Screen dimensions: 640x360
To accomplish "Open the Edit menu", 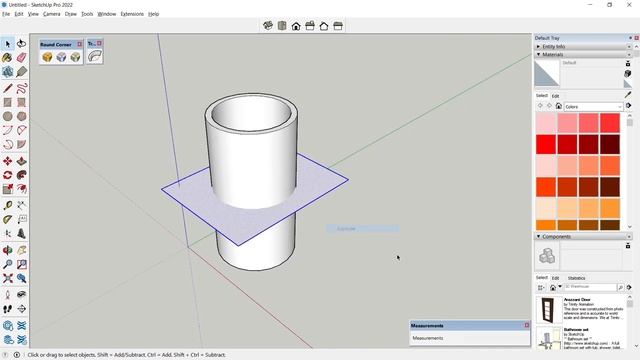I will tap(19, 14).
